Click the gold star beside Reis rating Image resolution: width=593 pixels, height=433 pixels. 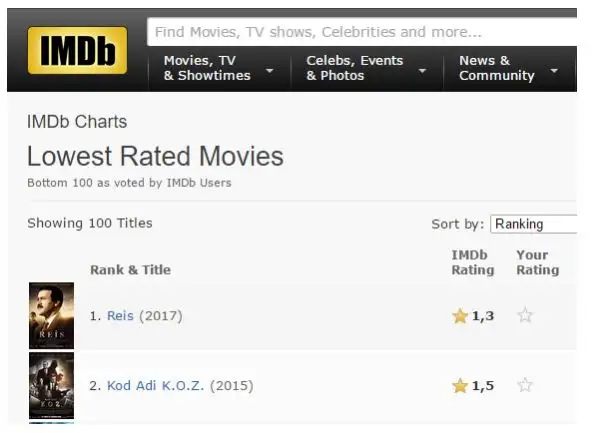click(460, 316)
